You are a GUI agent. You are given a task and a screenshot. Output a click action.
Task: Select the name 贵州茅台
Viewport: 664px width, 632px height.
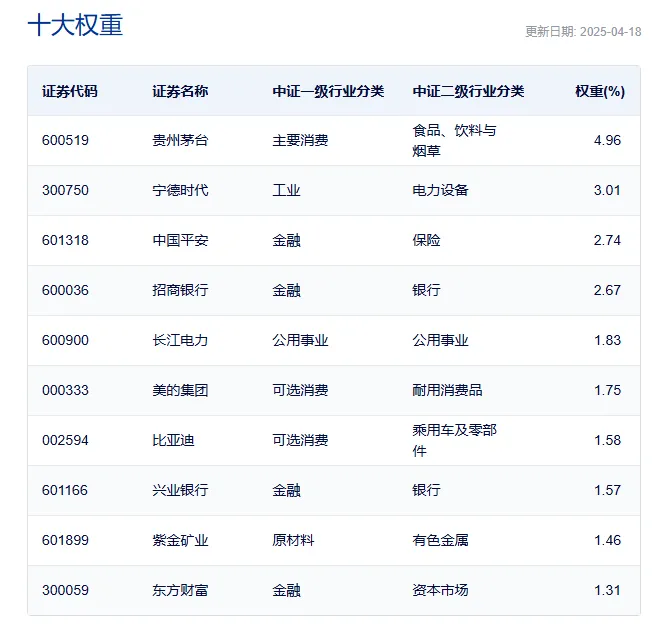click(180, 140)
